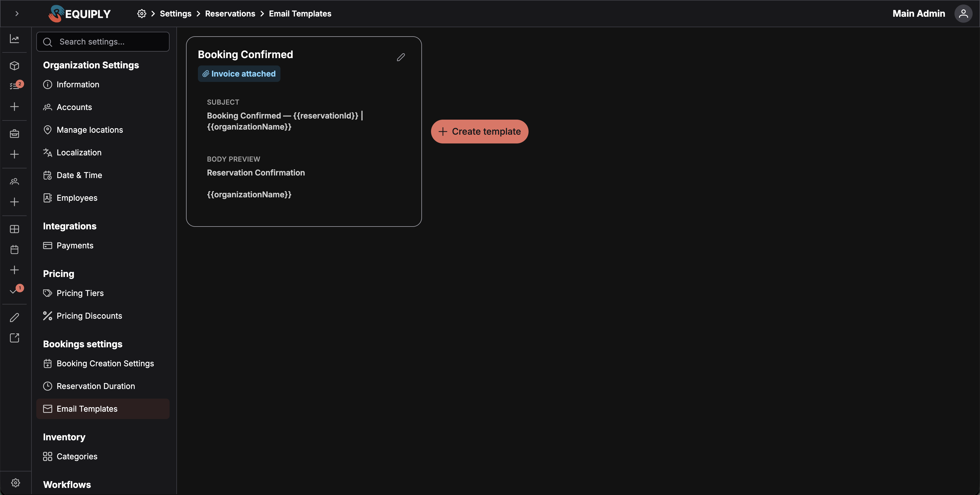The width and height of the screenshot is (980, 495).
Task: Open the grid layout icon in sidebar
Action: coord(14,229)
